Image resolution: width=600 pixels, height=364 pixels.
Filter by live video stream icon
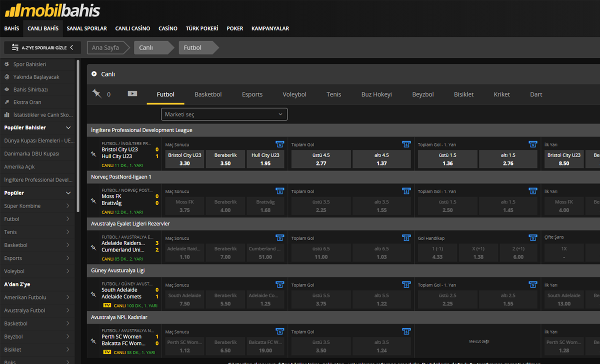click(x=132, y=93)
